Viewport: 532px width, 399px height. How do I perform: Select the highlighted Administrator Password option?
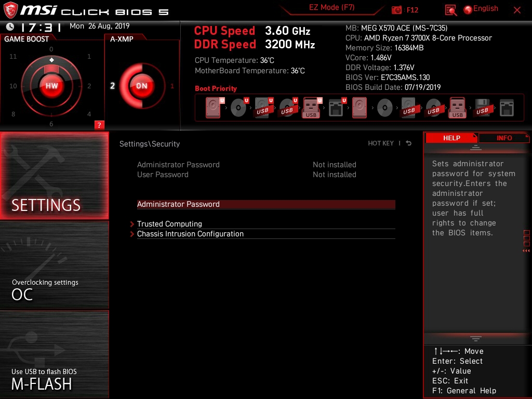(266, 204)
